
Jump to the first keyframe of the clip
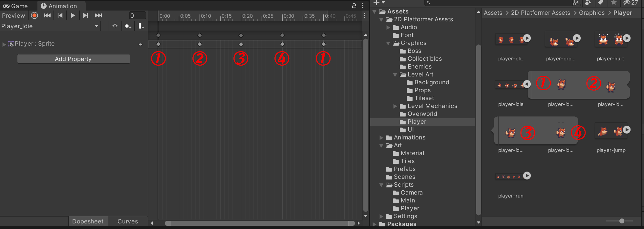click(x=47, y=15)
